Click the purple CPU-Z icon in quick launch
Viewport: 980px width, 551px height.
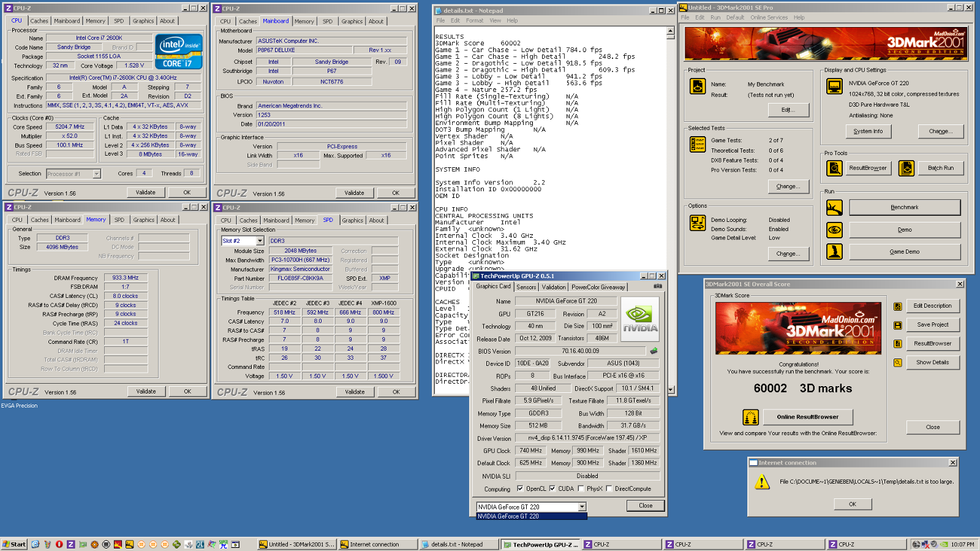70,544
